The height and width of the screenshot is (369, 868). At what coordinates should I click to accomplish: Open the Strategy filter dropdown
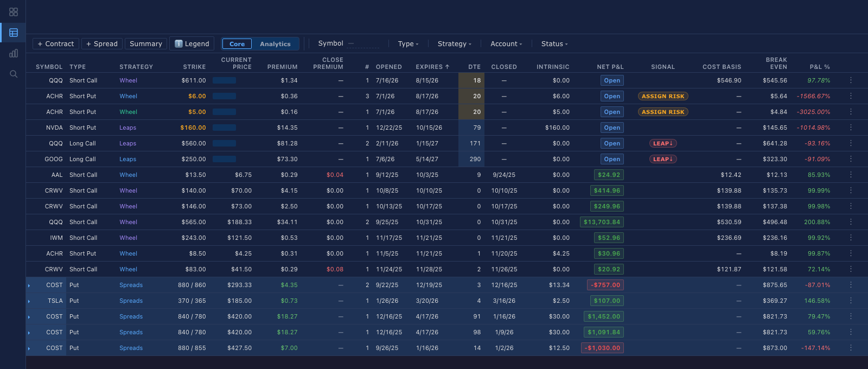click(x=455, y=44)
